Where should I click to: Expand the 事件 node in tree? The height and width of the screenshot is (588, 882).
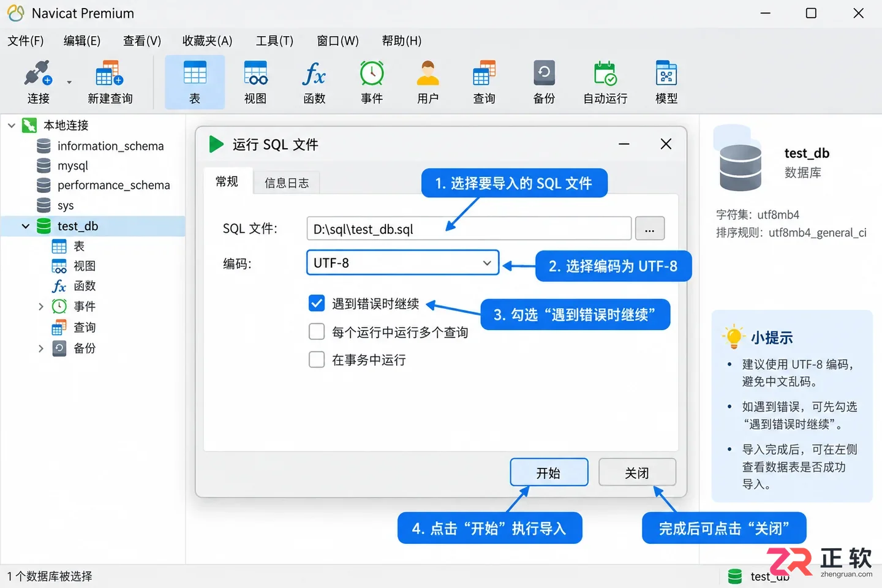41,306
